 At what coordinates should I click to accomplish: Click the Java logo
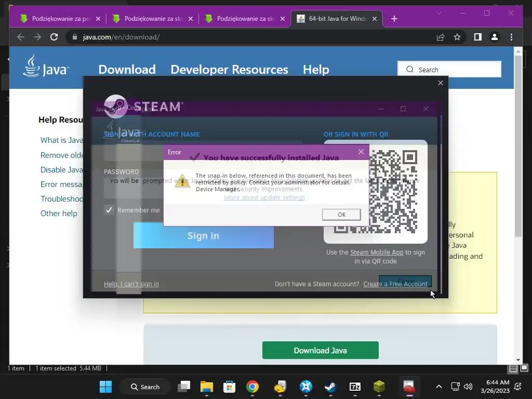point(46,66)
